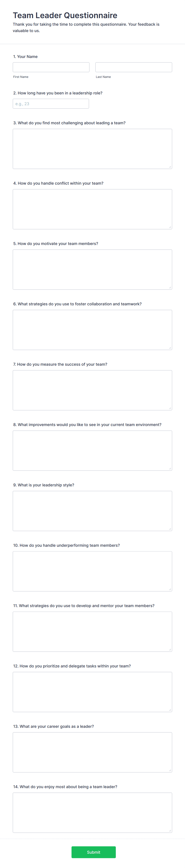
Task: Click the resize grip of question 9 answer box
Action: pos(170,529)
